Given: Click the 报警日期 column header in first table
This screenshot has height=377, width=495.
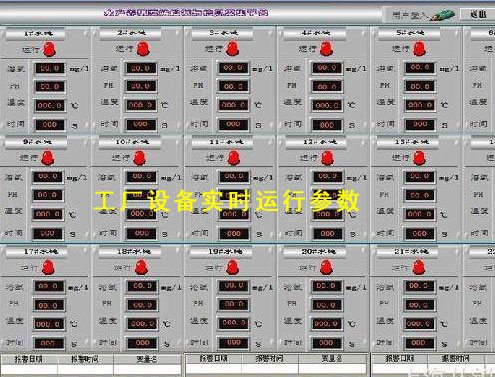Looking at the screenshot, I should (x=29, y=360).
